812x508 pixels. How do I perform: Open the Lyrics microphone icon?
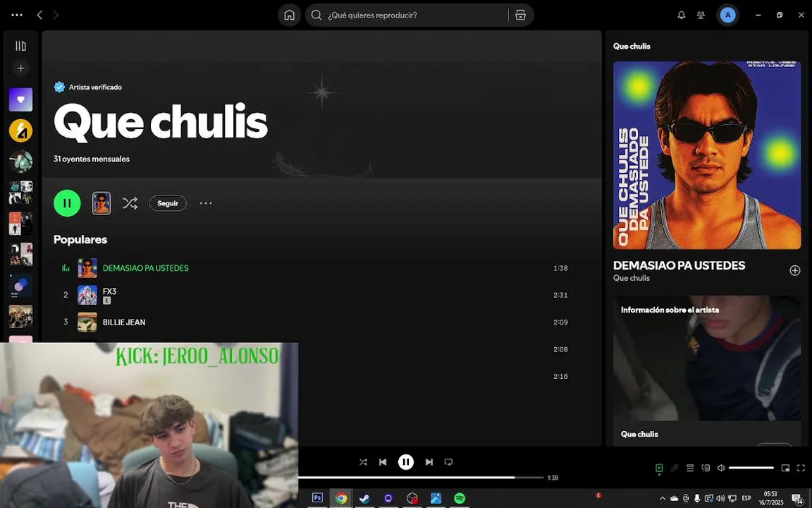tap(675, 468)
